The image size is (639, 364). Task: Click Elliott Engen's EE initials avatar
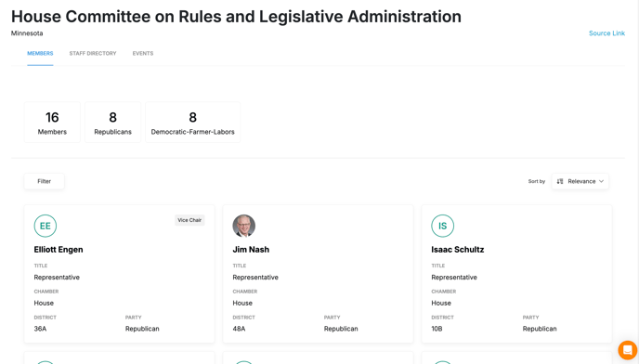point(46,226)
